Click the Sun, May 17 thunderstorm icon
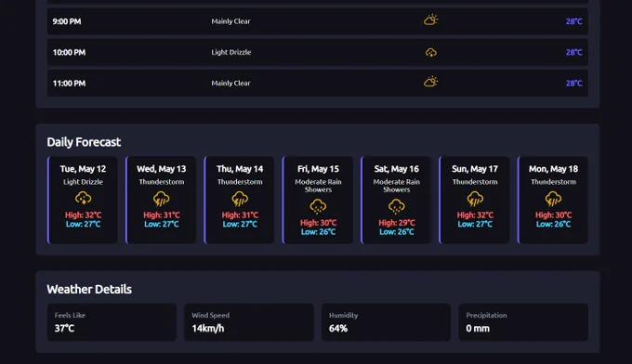The height and width of the screenshot is (364, 632). click(475, 199)
